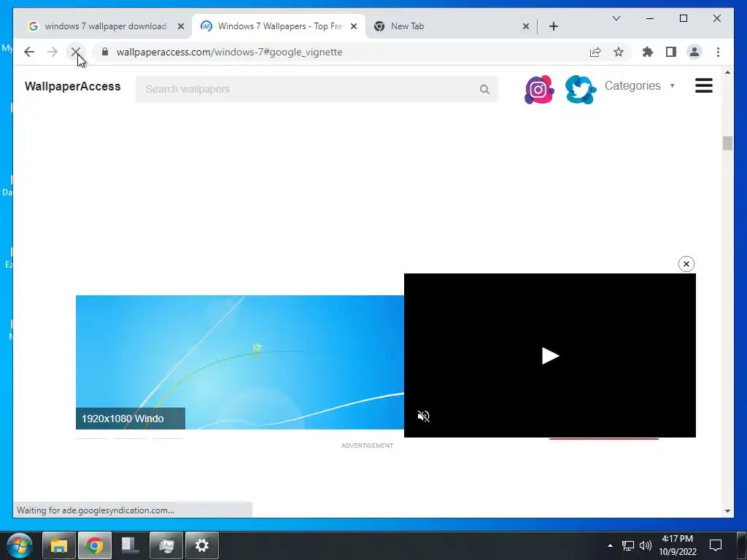Viewport: 747px width, 560px height.
Task: Click the page vertical scrollbar thumb
Action: click(727, 143)
